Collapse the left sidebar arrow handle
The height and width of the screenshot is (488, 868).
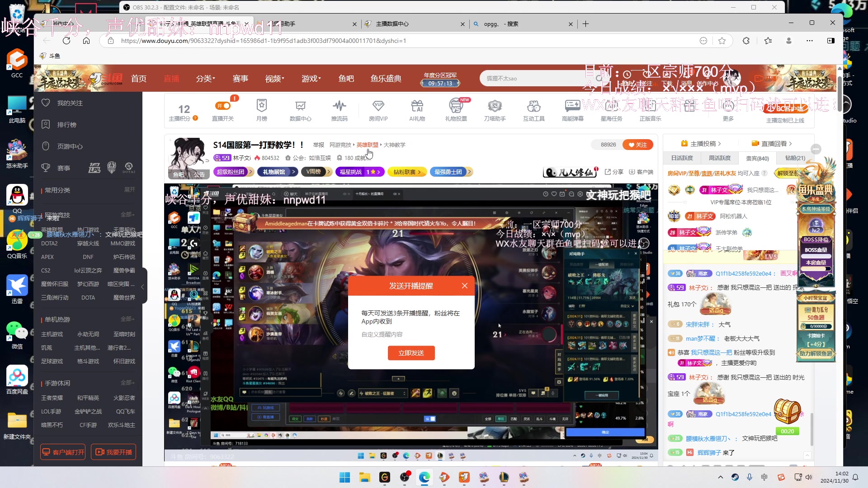click(x=143, y=286)
